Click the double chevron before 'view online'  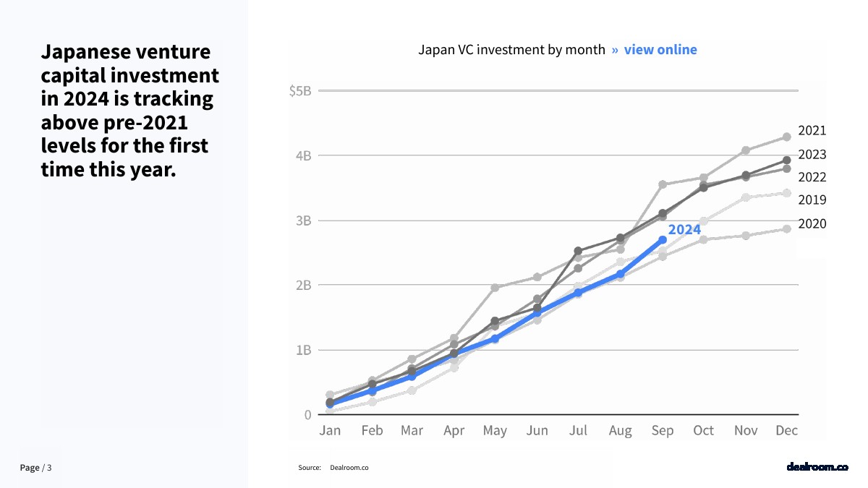coord(615,50)
